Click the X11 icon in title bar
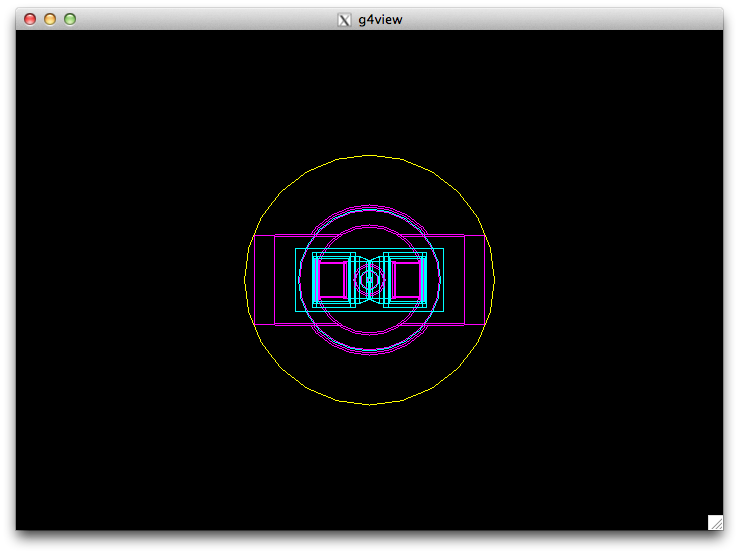 (345, 19)
